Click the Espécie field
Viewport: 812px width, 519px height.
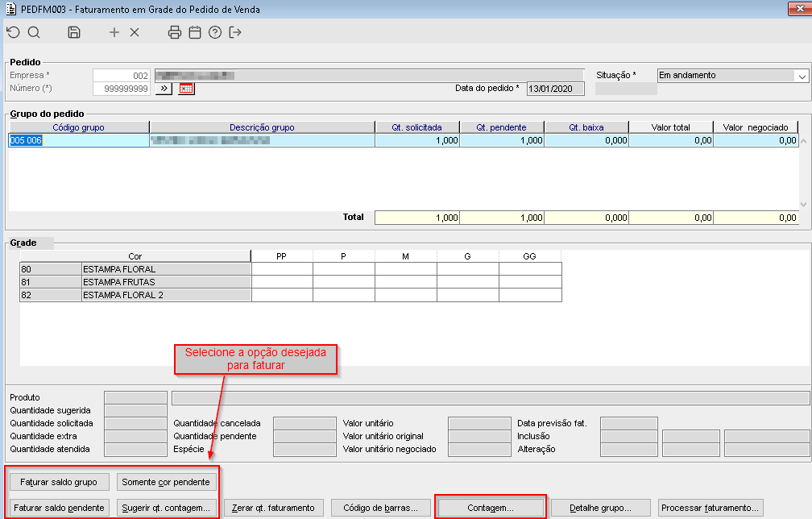304,450
